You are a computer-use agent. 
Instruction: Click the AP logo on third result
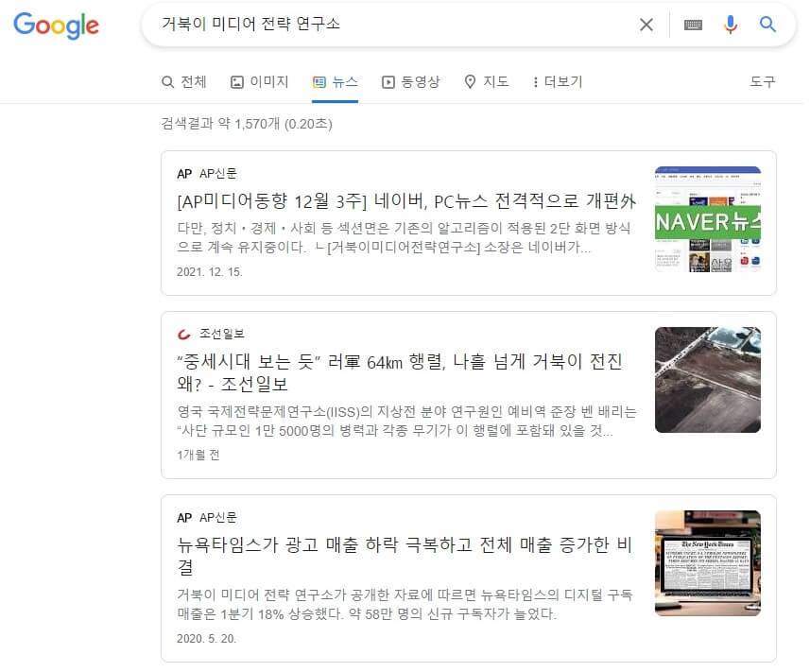click(x=184, y=518)
